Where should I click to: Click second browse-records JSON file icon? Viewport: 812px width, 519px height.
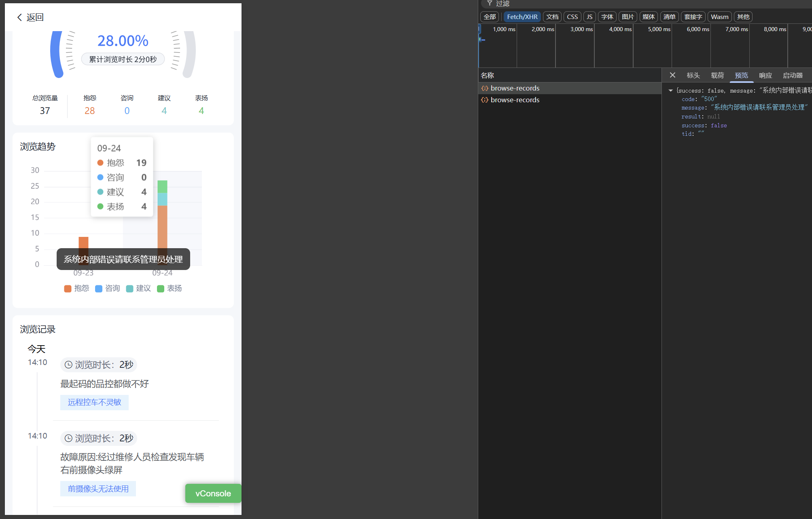(x=484, y=100)
